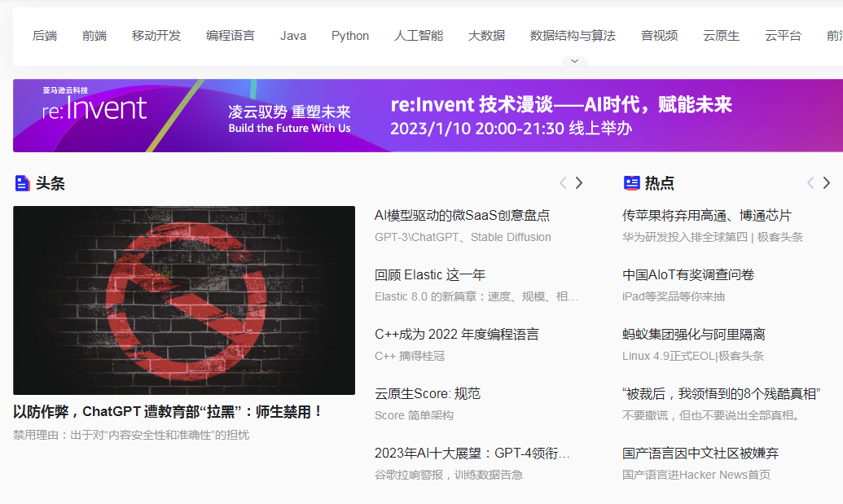Open the Python category tab

(350, 36)
